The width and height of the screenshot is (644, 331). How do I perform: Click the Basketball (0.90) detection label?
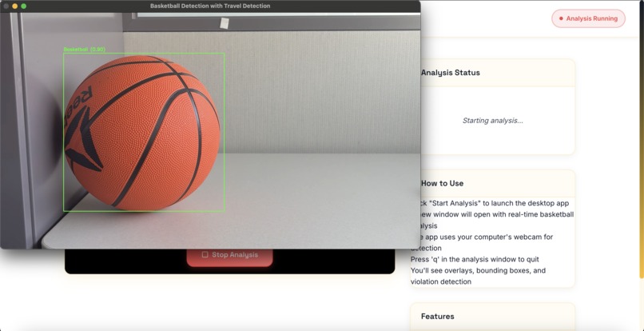pyautogui.click(x=84, y=50)
